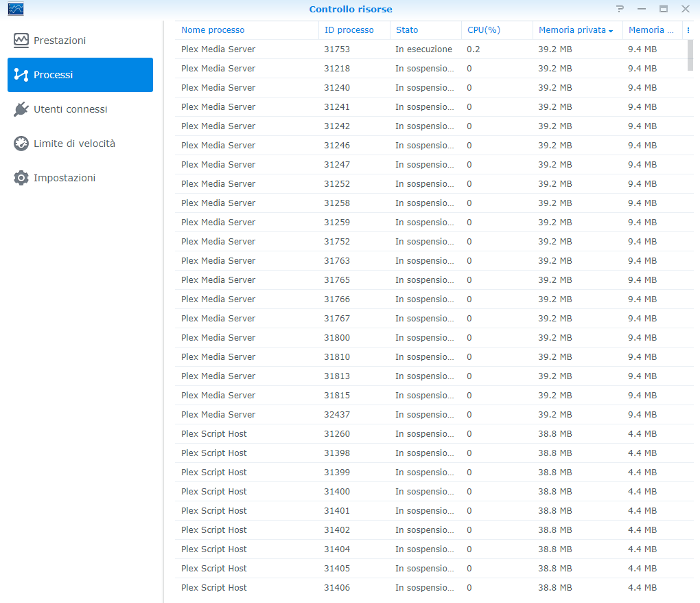Click the Processi branch icon
The image size is (700, 603).
(x=21, y=75)
